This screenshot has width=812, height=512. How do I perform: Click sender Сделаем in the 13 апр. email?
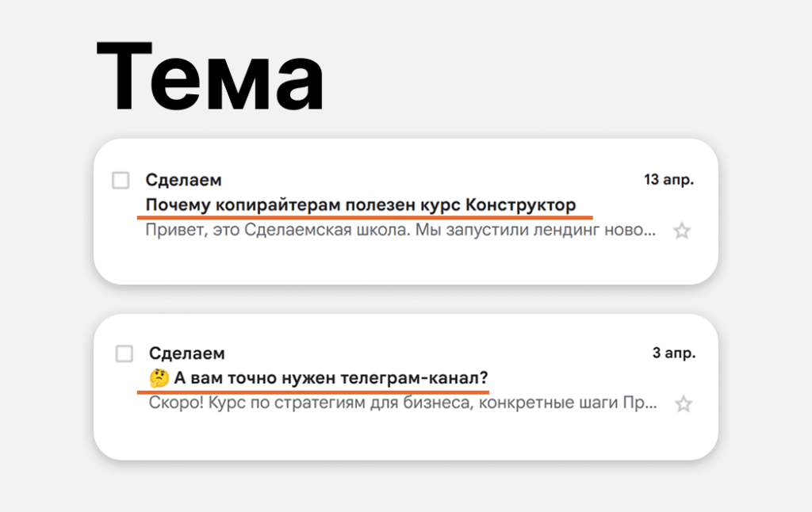pos(183,180)
